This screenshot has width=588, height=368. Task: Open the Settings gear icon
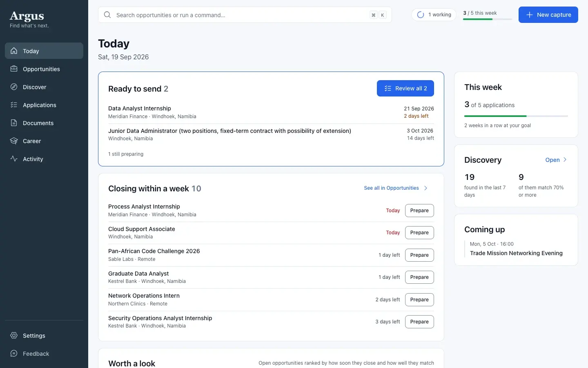coord(14,335)
